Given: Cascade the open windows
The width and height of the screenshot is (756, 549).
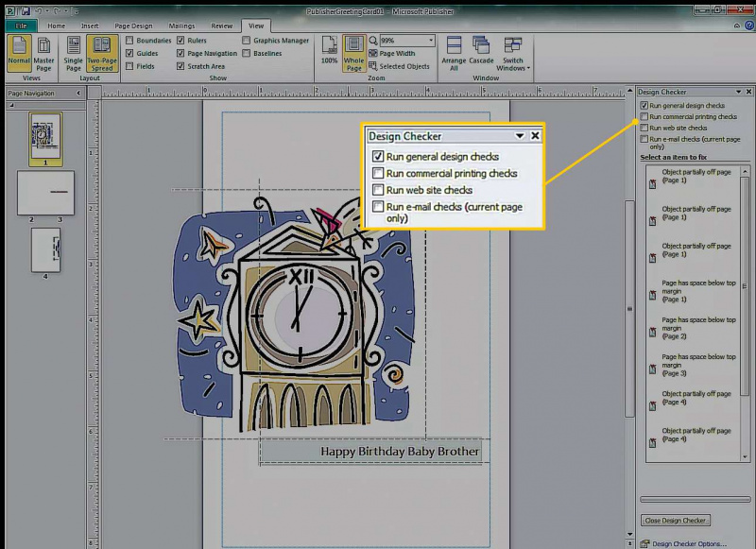Looking at the screenshot, I should click(x=481, y=50).
